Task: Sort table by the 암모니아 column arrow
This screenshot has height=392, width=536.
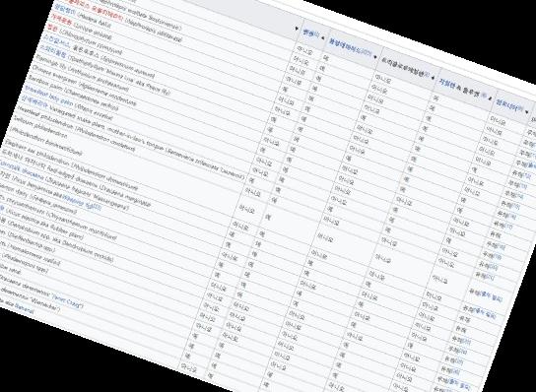Action: click(x=526, y=111)
